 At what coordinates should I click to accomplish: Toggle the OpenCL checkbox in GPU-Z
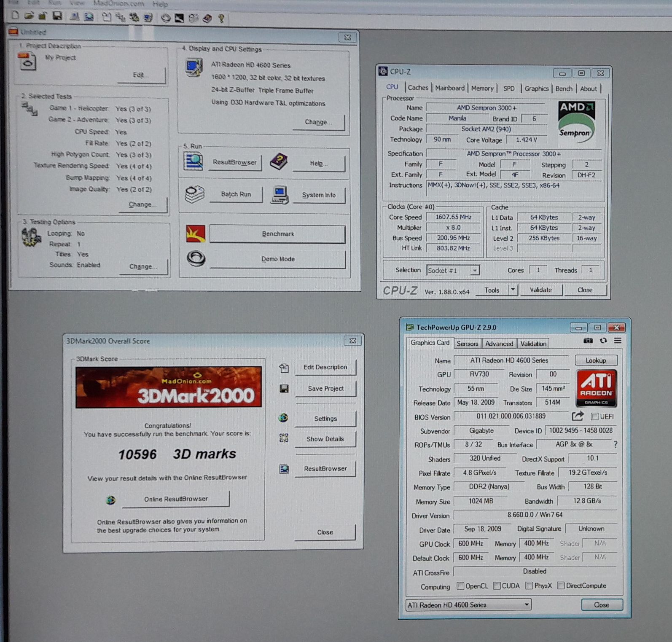point(461,586)
